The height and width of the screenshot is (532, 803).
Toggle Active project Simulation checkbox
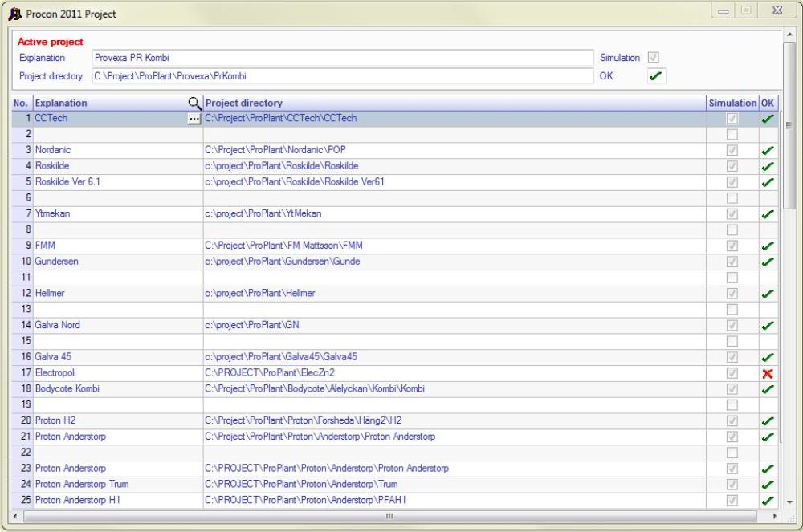pos(654,58)
